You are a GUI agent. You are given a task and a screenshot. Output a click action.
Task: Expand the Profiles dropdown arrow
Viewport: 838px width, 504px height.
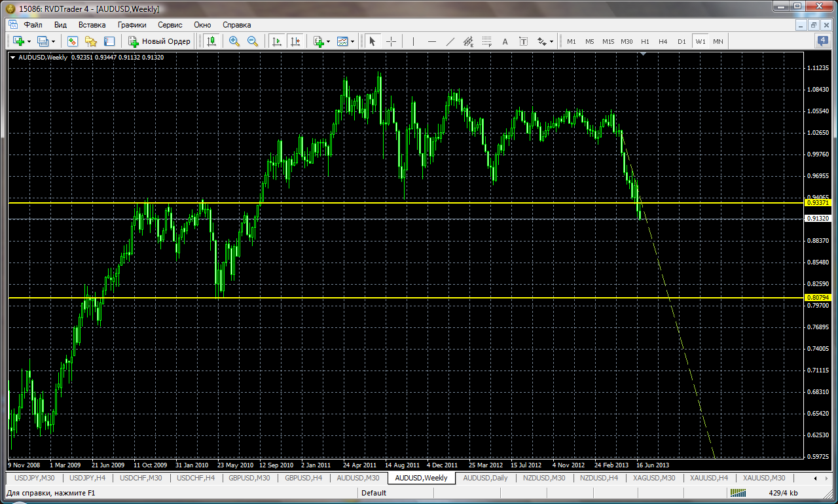coord(54,41)
